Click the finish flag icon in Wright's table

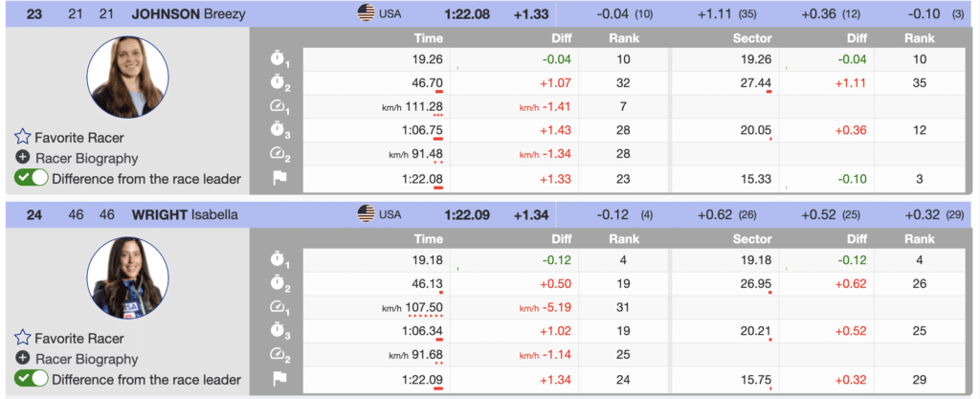click(278, 380)
